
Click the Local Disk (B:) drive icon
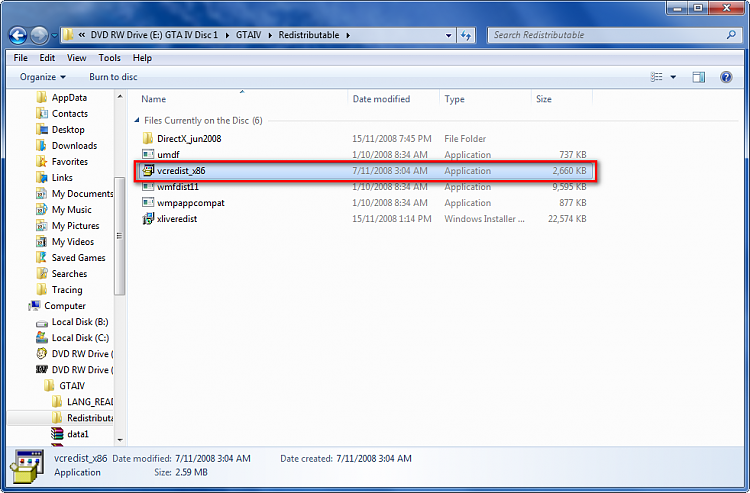pos(42,323)
